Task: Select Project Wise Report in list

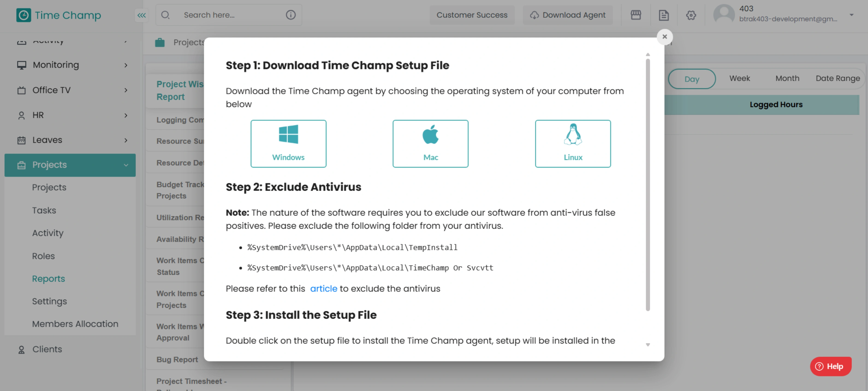Action: 180,90
